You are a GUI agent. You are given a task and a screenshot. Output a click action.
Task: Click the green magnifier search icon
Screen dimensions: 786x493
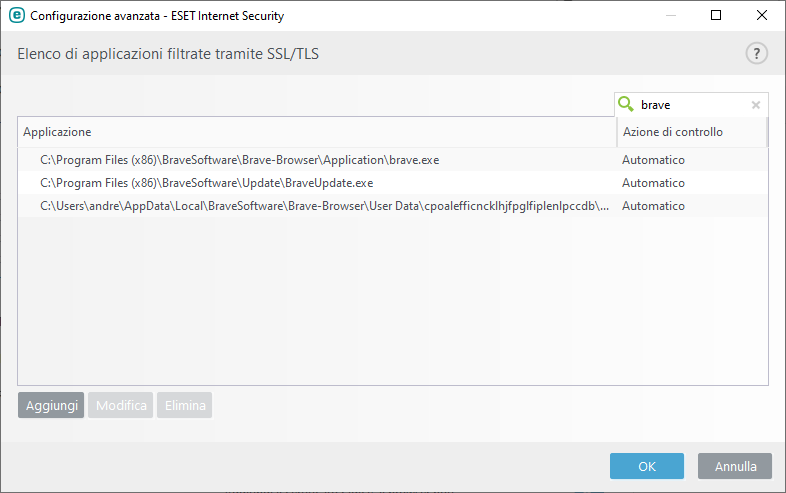[x=627, y=104]
